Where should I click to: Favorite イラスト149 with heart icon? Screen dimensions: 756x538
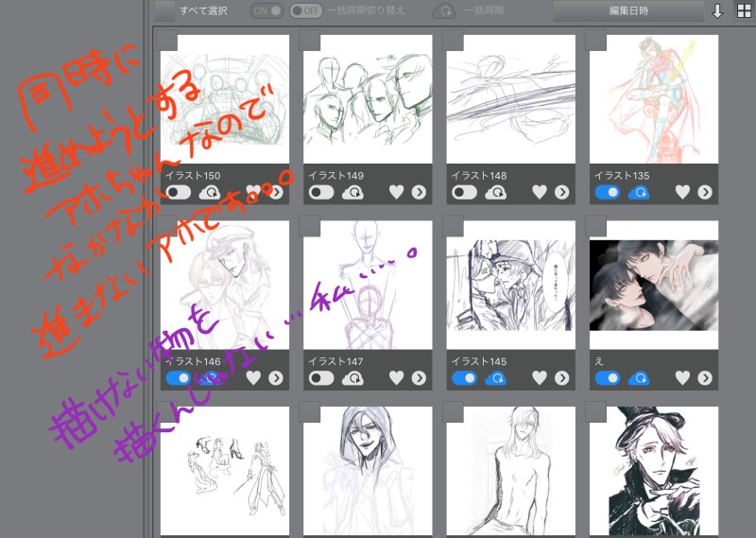[396, 192]
